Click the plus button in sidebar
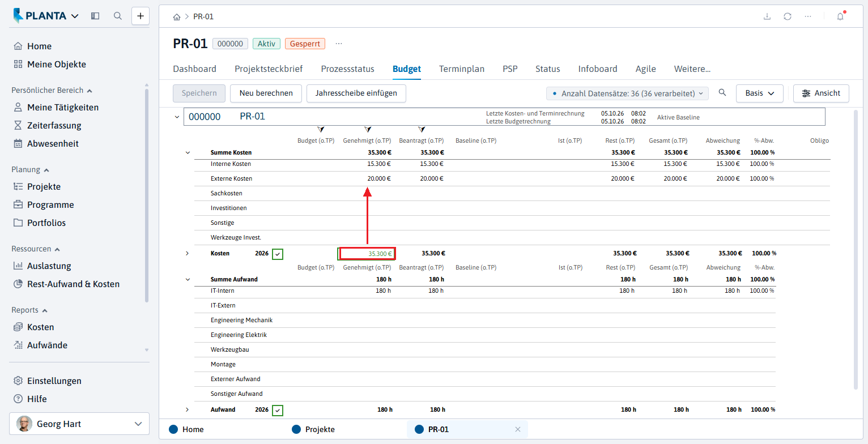The image size is (868, 444). pos(141,16)
